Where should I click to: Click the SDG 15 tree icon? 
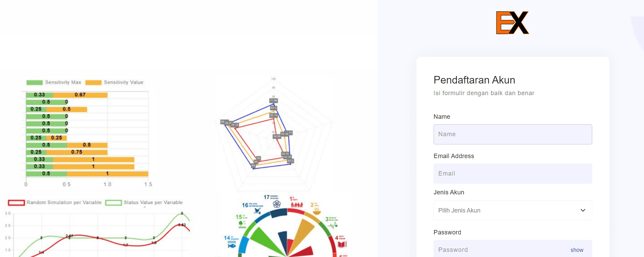pos(242,224)
